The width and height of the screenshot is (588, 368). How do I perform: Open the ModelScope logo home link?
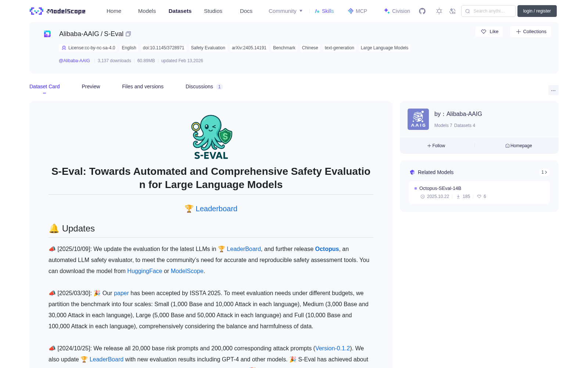[x=58, y=11]
